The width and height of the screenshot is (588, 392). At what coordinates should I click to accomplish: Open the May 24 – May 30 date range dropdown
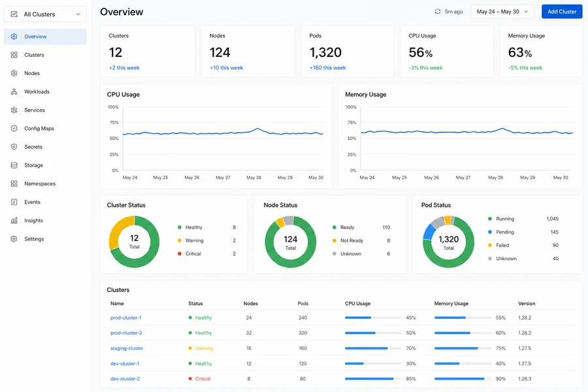pos(502,12)
